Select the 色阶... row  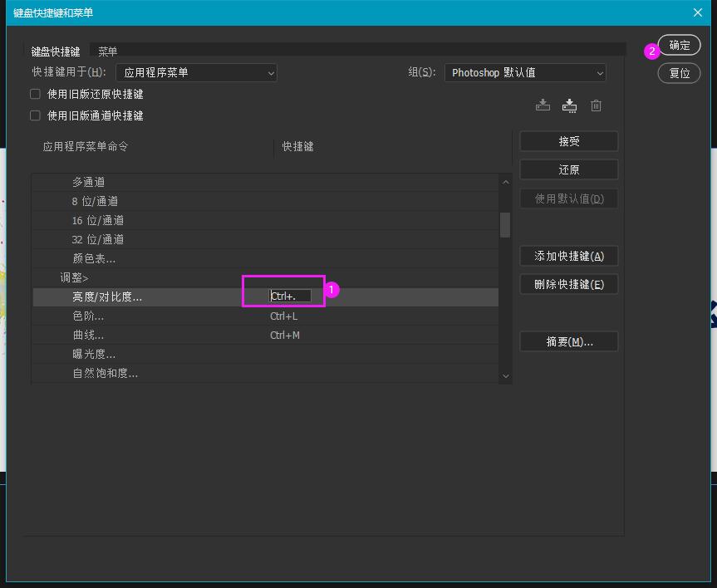(x=266, y=316)
